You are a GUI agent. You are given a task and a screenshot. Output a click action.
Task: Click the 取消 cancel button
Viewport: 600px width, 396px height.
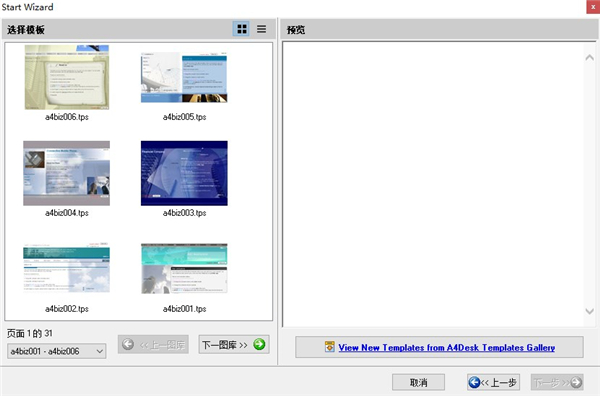click(418, 382)
